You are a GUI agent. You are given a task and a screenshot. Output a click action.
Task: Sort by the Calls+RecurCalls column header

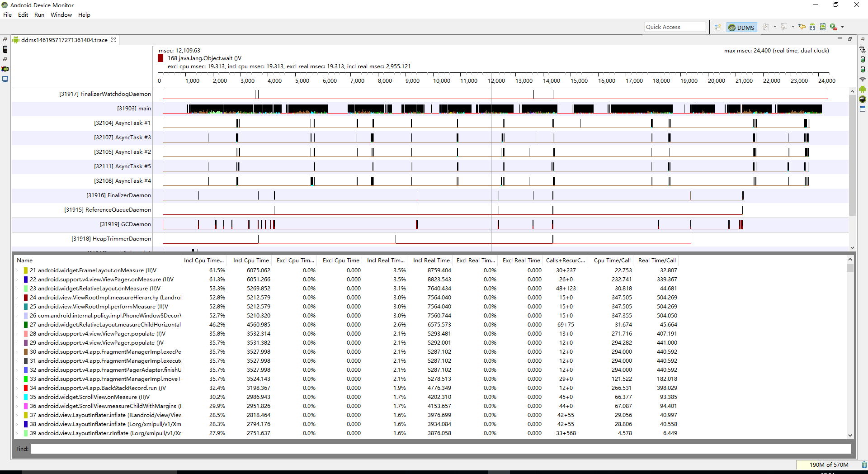pyautogui.click(x=565, y=261)
